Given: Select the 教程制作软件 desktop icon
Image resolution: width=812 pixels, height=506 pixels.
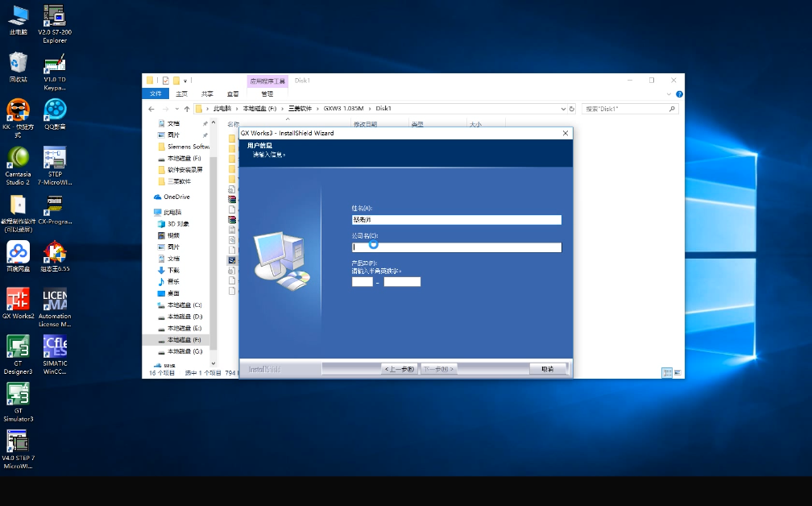Looking at the screenshot, I should tap(17, 214).
